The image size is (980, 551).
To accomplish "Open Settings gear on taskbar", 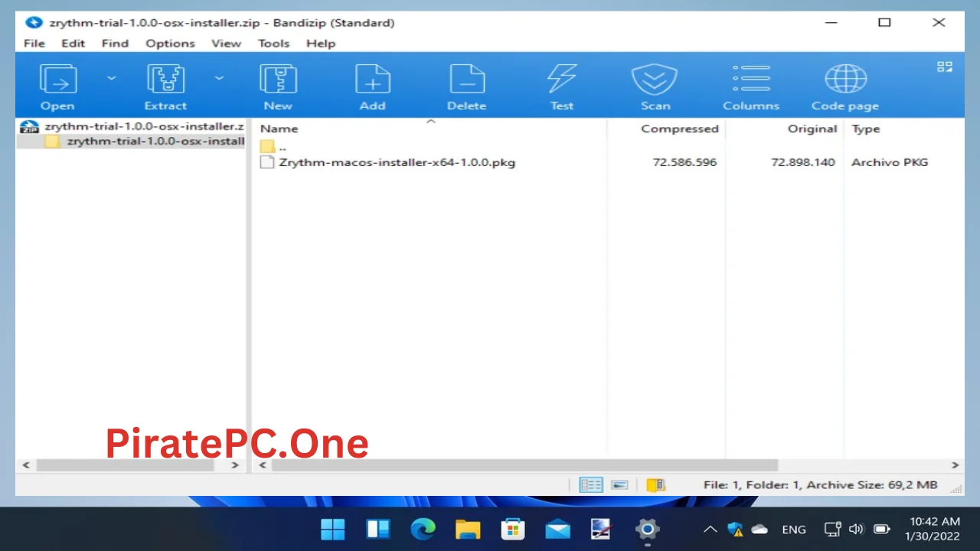I will point(647,529).
